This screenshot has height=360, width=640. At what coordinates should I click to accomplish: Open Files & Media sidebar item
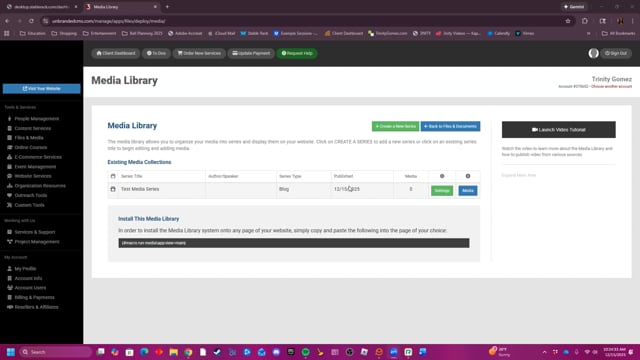29,138
